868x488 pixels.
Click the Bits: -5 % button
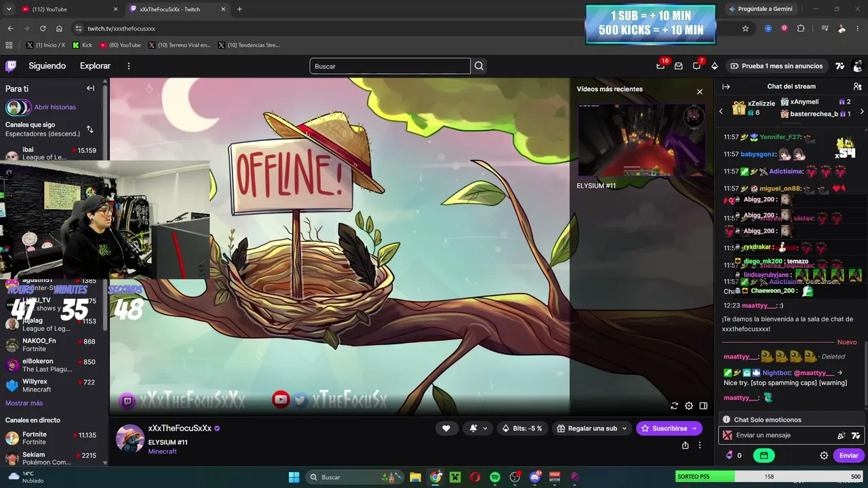(x=521, y=428)
